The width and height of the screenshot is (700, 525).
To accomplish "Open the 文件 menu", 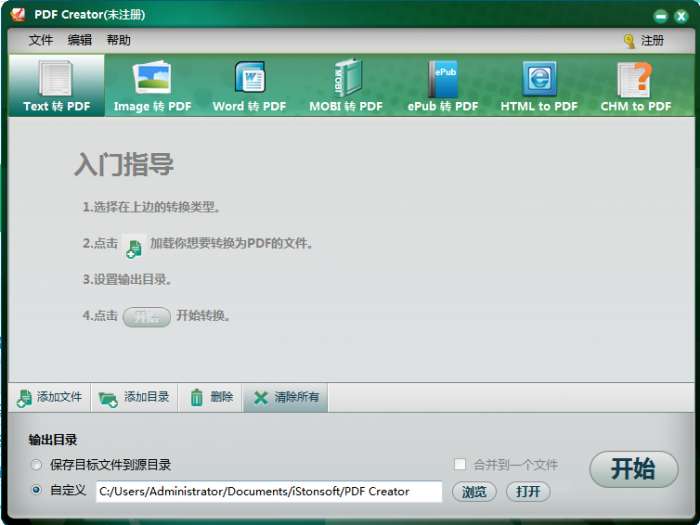I will coord(41,40).
